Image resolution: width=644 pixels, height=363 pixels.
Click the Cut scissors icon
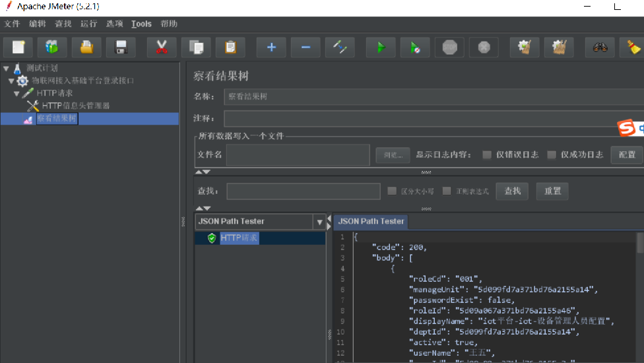[x=162, y=48]
